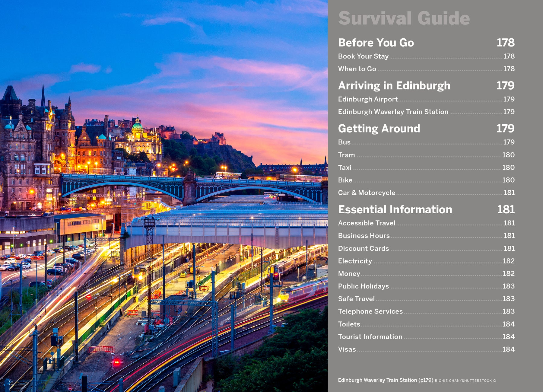The width and height of the screenshot is (543, 392).
Task: Select the Edinburgh Airport entry
Action: tap(426, 99)
